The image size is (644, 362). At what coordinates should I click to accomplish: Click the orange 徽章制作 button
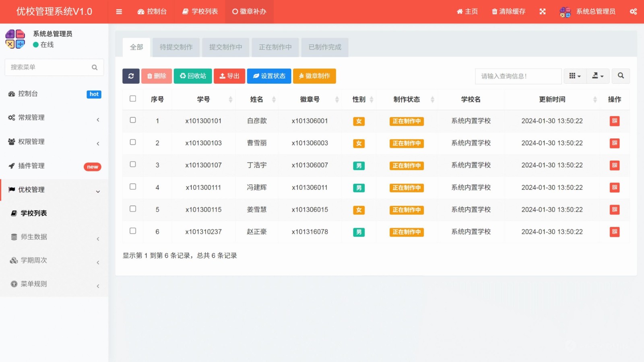click(314, 76)
